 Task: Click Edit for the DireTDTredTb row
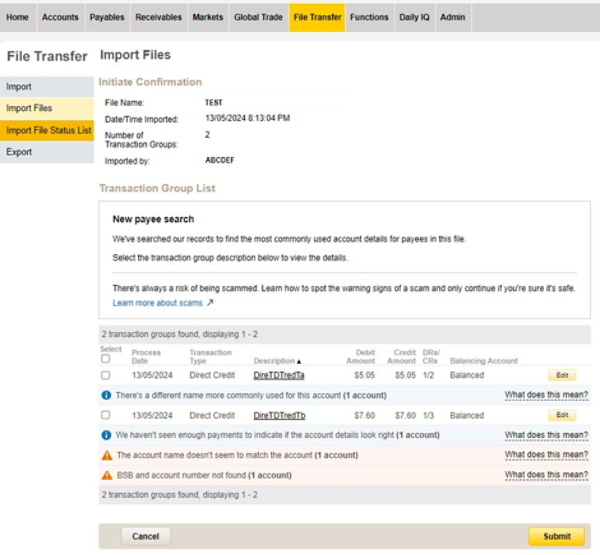pyautogui.click(x=561, y=415)
